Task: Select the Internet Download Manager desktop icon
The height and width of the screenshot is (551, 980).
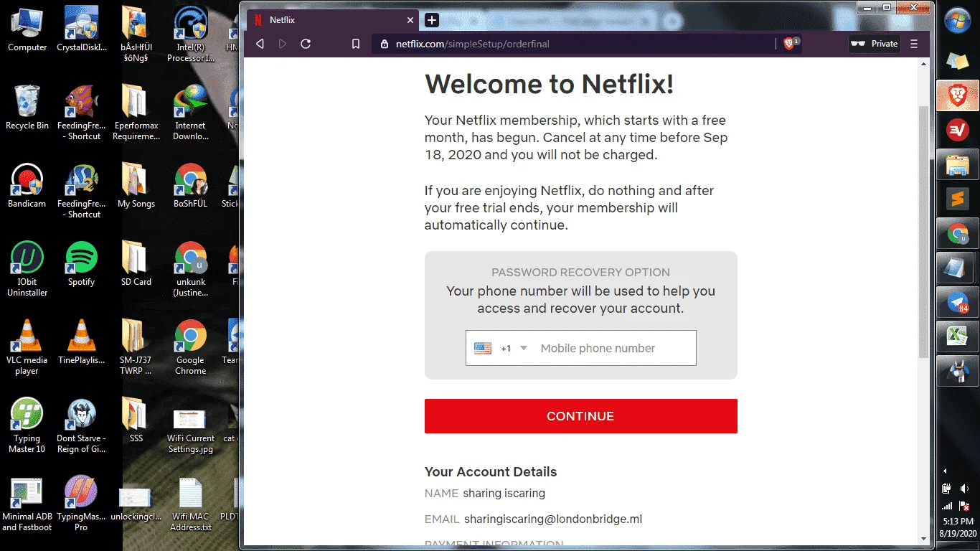Action: coord(190,113)
